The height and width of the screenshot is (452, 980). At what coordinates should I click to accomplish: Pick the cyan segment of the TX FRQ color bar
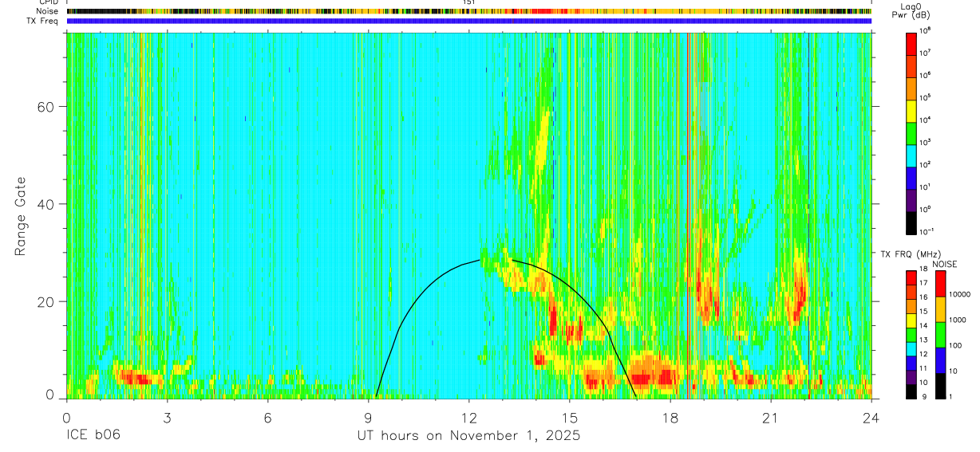[x=911, y=349]
